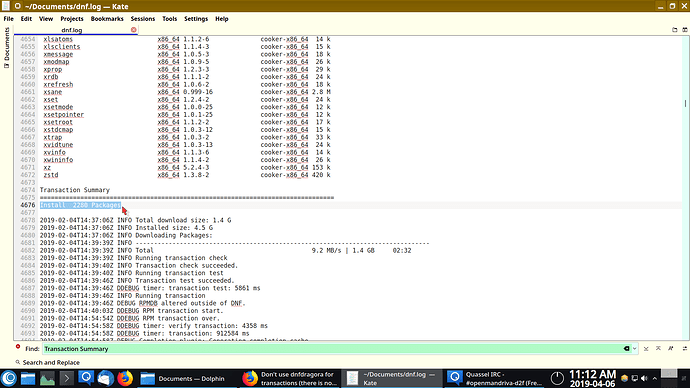Open display configuration tray icon
690x388 pixels.
[x=635, y=378]
